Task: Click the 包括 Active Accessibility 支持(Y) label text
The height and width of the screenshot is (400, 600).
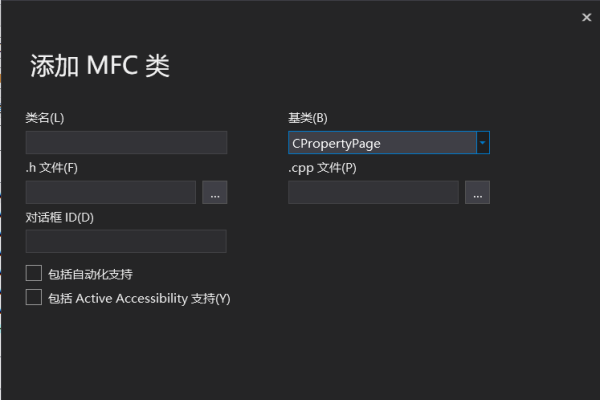Action: coord(139,298)
